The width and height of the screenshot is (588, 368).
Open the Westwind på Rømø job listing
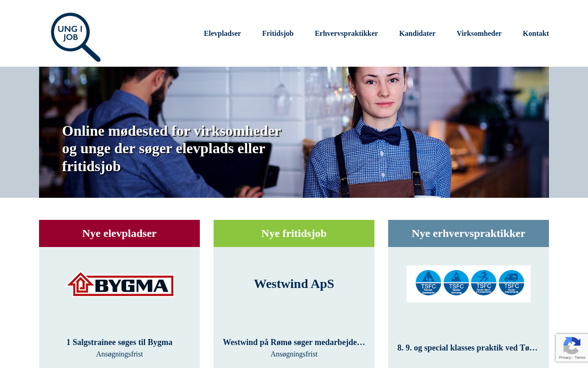pos(294,342)
